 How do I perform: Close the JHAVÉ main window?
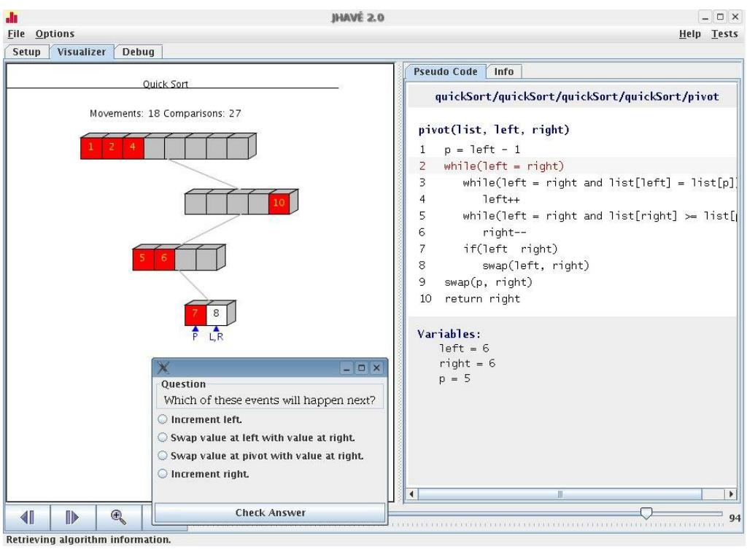click(735, 17)
